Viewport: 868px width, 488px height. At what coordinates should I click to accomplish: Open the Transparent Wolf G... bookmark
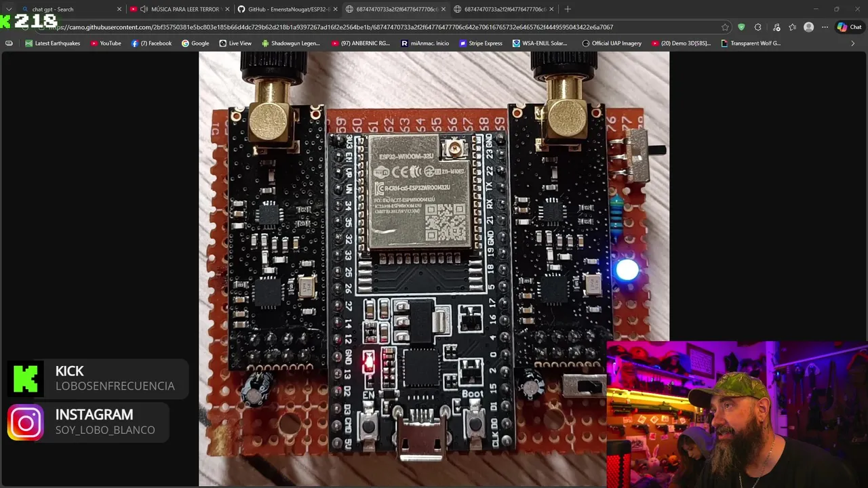tap(751, 43)
